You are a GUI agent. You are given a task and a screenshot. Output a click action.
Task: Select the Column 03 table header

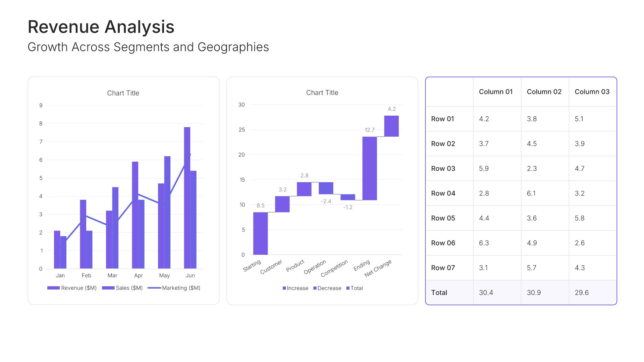(592, 92)
